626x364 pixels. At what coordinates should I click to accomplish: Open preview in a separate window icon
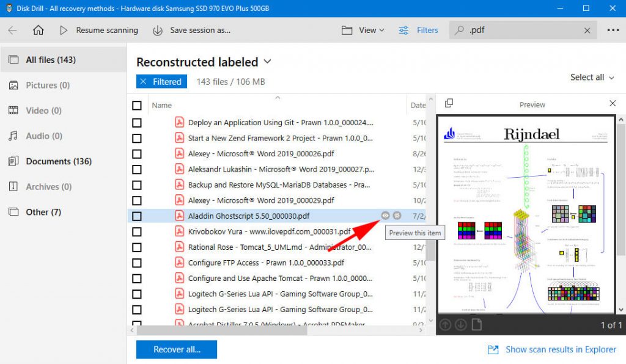449,104
